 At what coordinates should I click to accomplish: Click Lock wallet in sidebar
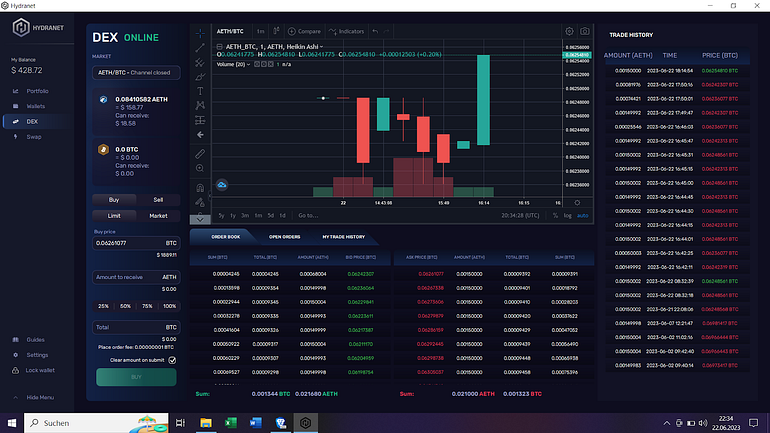(x=40, y=371)
